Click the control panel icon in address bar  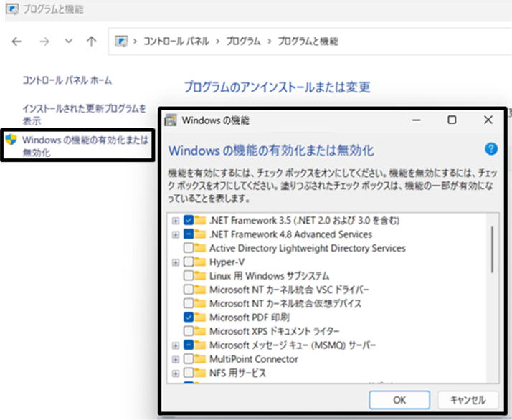point(121,42)
